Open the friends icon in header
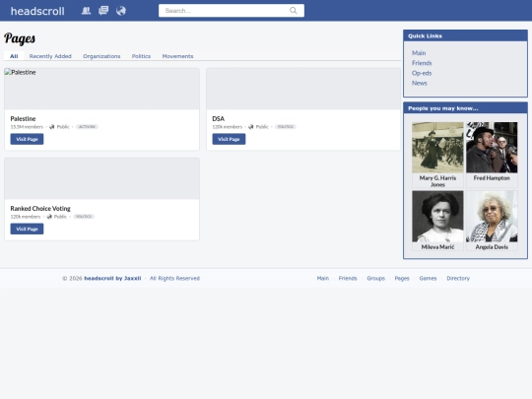 tap(86, 11)
